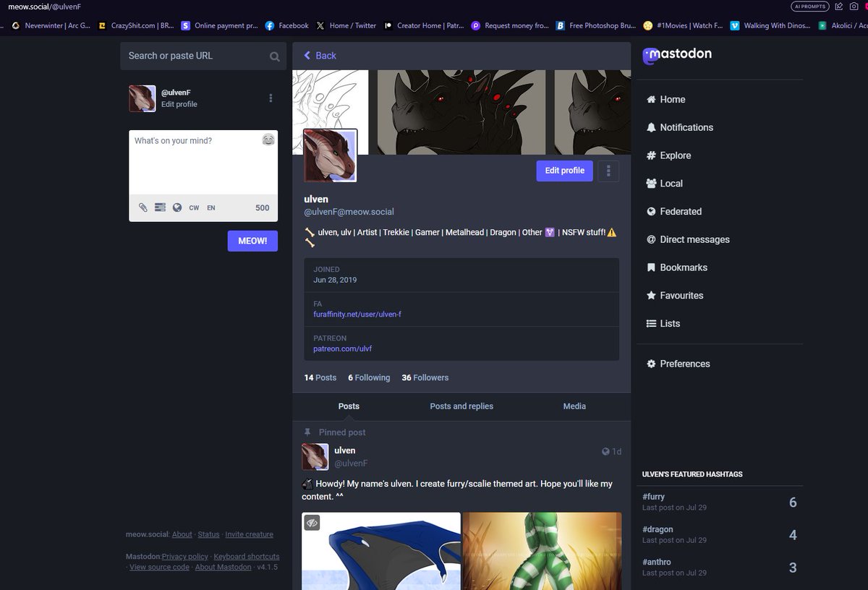The width and height of the screenshot is (868, 590).
Task: Focus the What's on your mind text box
Action: point(203,163)
